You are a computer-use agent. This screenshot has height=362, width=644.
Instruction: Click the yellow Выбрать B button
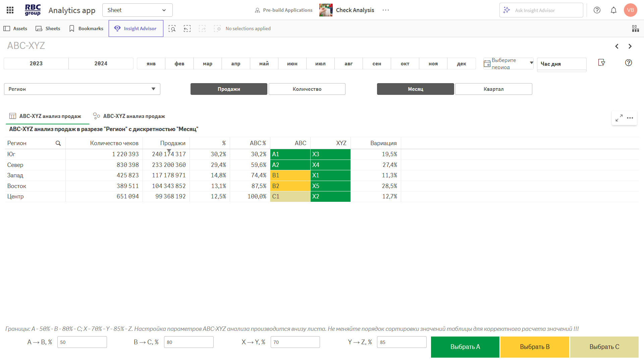coord(535,347)
